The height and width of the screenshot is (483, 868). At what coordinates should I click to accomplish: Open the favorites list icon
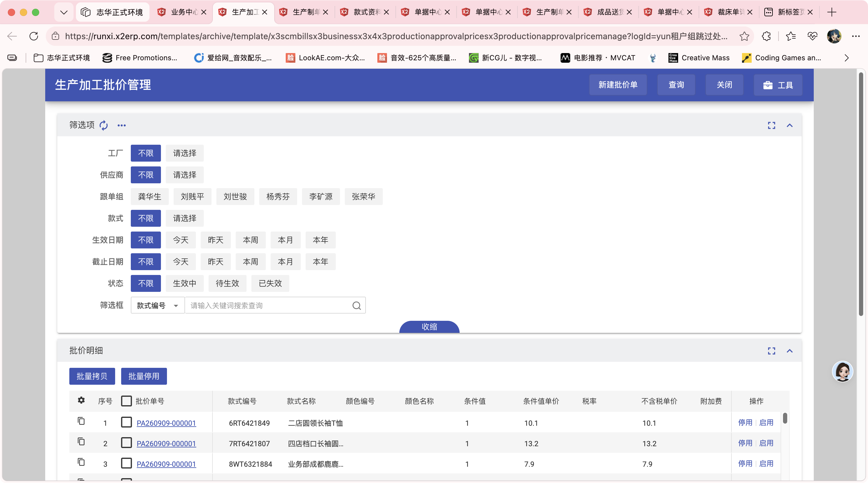(791, 36)
